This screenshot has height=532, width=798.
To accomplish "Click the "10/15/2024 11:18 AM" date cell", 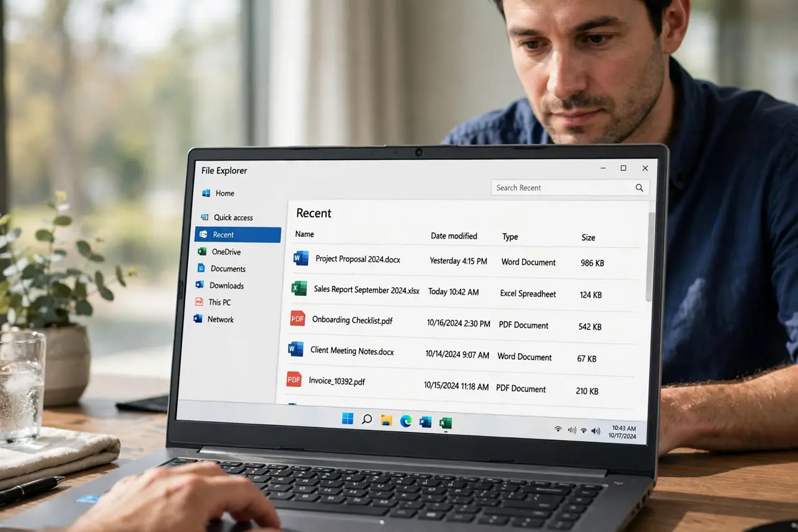I will 456,386.
